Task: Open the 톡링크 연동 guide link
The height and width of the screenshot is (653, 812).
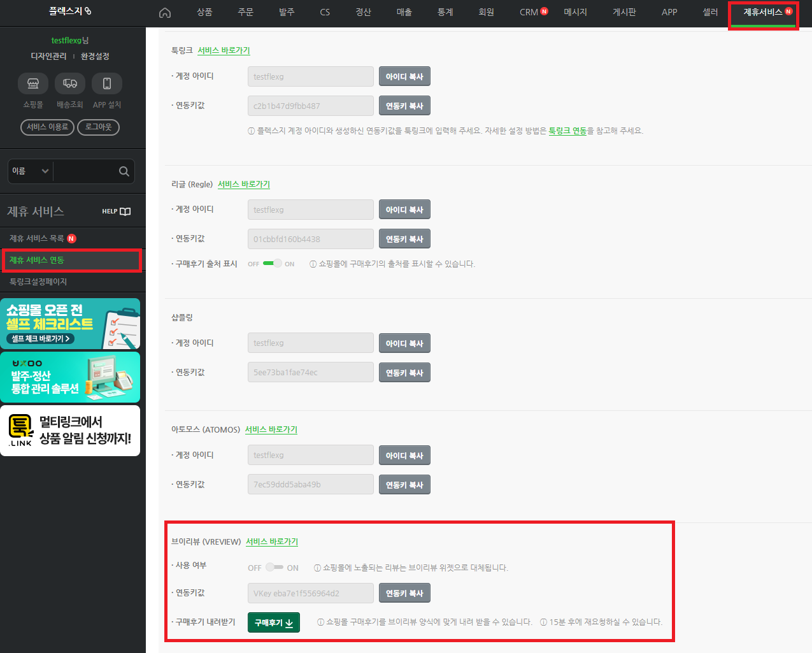Action: [x=567, y=131]
